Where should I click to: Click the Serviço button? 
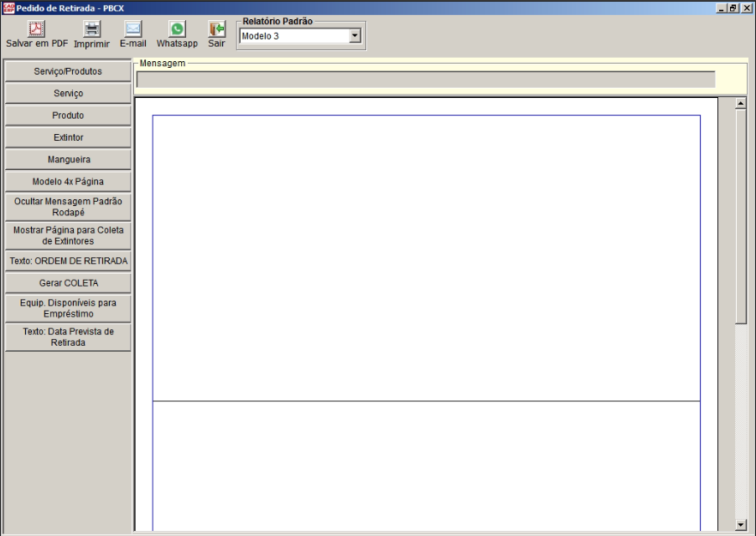point(68,94)
